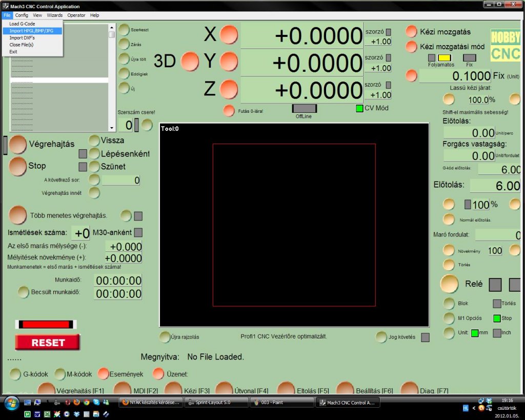
Task: Toggle the X szorzó indicator
Action: coord(389,32)
